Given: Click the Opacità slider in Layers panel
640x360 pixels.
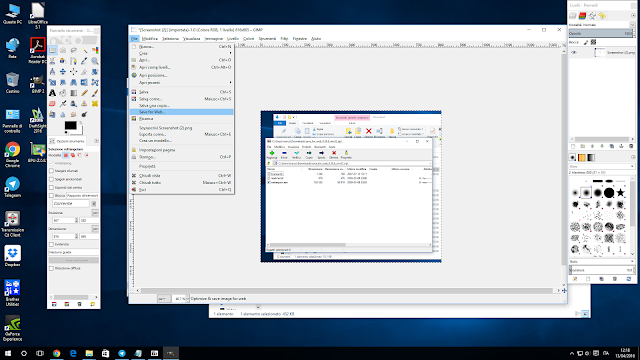Looking at the screenshot, I should coord(601,33).
